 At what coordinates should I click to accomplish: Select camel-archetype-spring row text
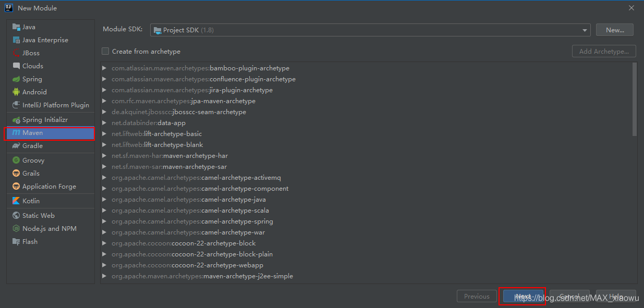click(192, 221)
